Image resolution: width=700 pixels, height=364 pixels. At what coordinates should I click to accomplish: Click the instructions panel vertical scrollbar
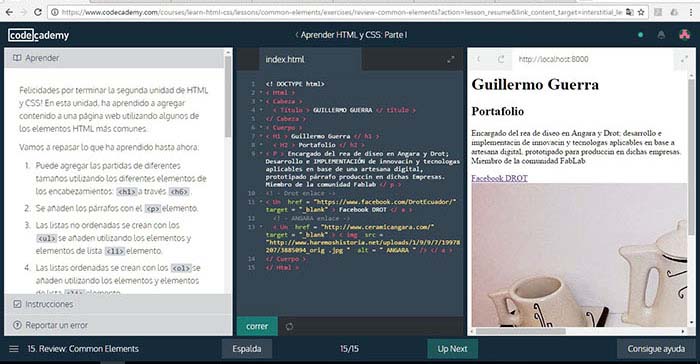click(x=228, y=96)
